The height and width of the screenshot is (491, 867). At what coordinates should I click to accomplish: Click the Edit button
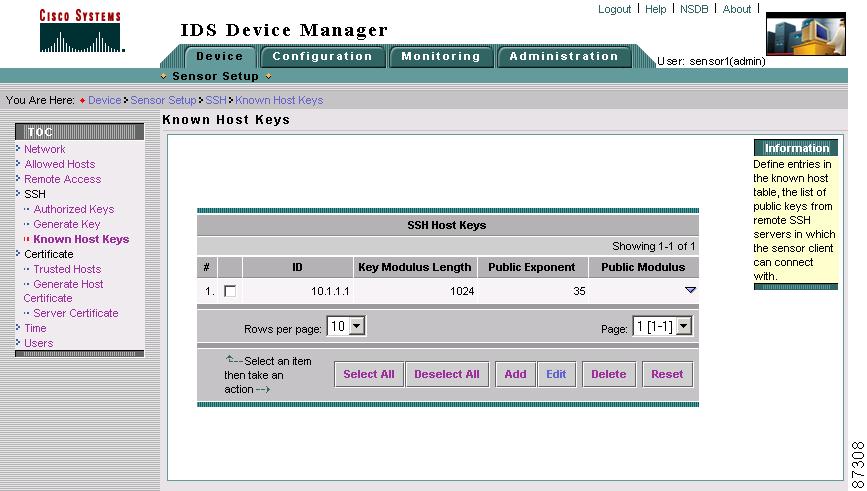tap(556, 374)
